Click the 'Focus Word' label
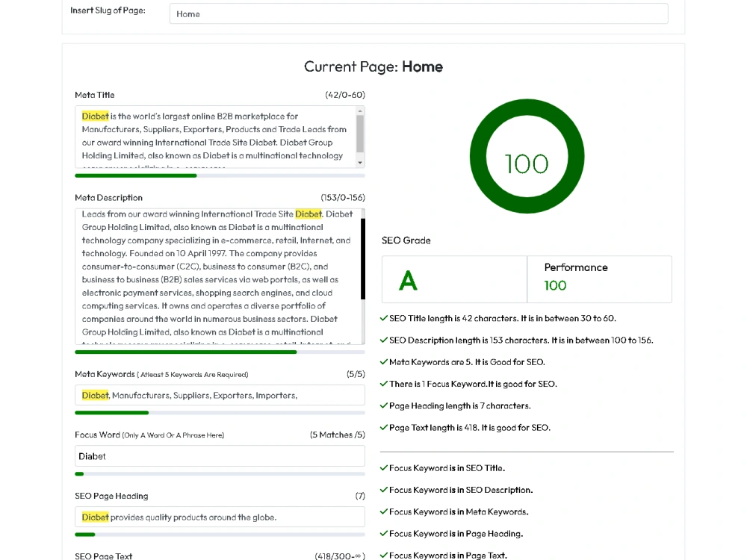 (97, 435)
